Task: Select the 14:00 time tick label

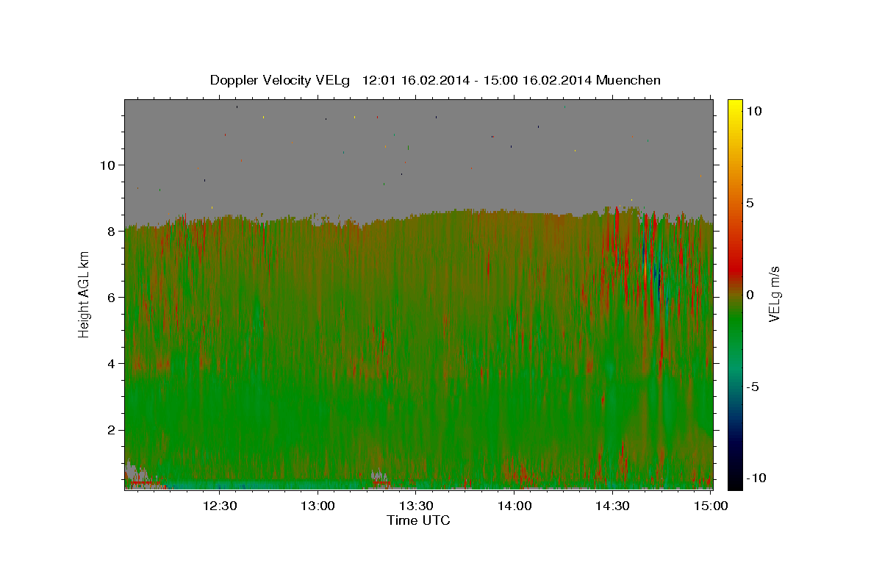Action: (x=514, y=506)
